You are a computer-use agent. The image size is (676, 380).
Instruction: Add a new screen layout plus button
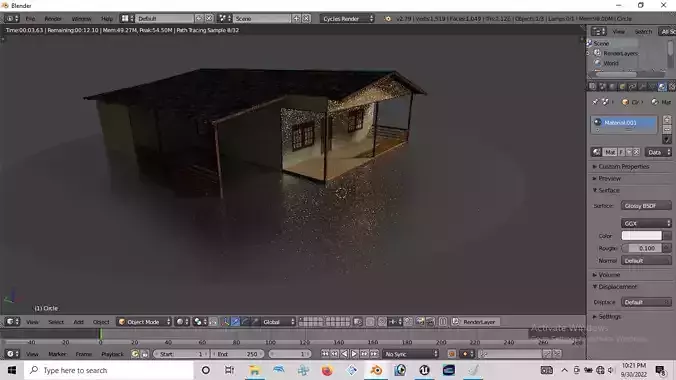pos(199,19)
